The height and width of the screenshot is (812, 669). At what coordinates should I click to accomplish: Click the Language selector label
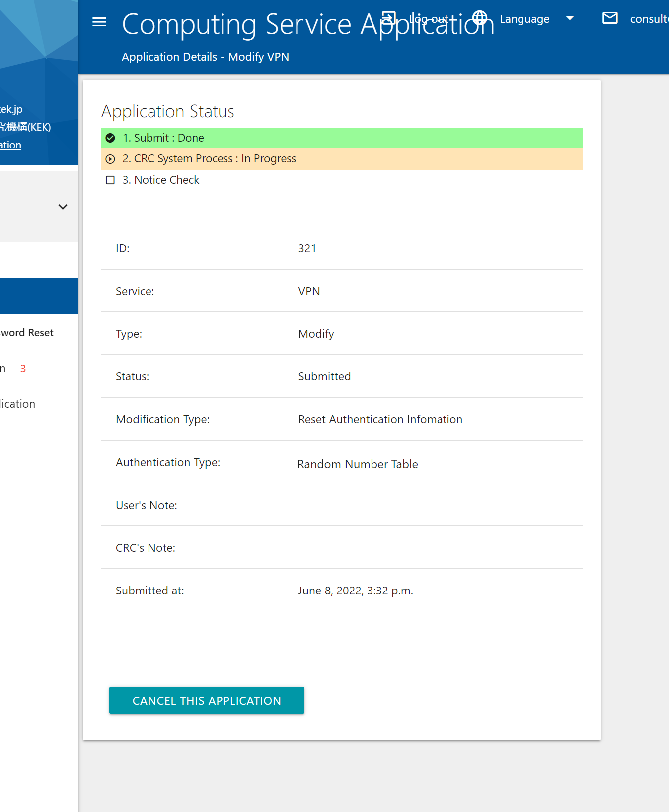click(524, 19)
